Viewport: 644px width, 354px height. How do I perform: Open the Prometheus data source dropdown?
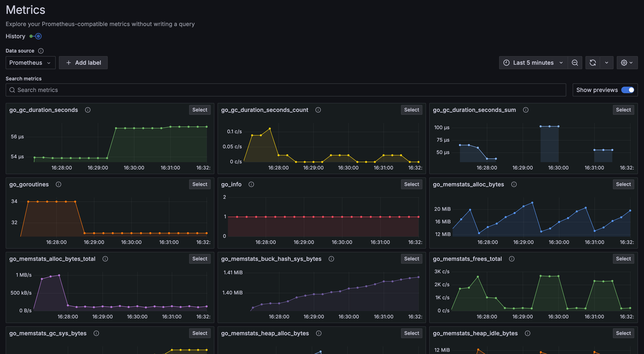click(30, 63)
